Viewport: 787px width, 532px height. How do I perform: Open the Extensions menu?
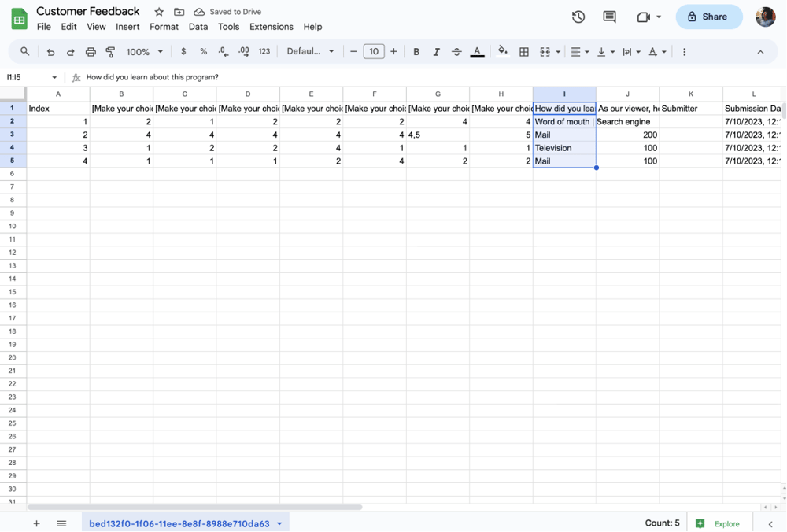271,26
